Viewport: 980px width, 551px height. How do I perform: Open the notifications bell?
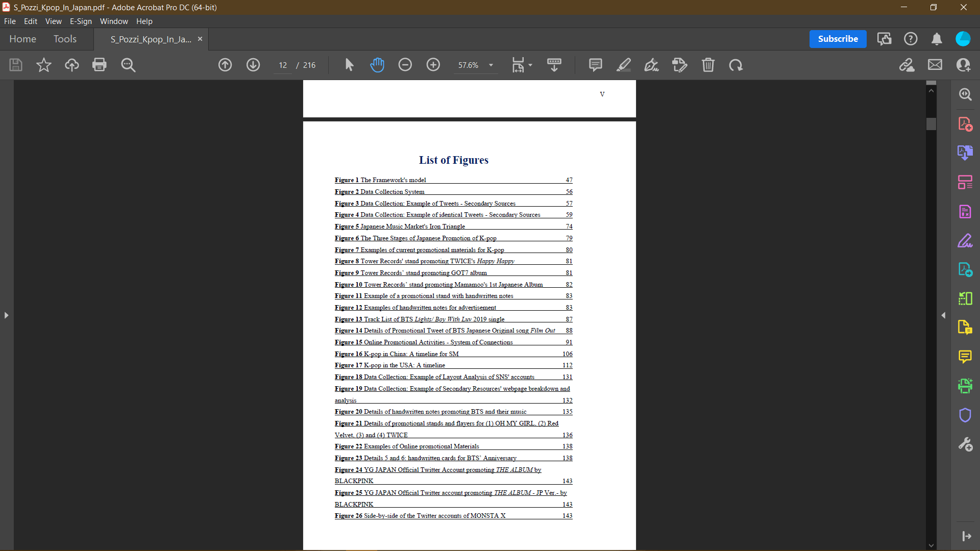point(937,39)
